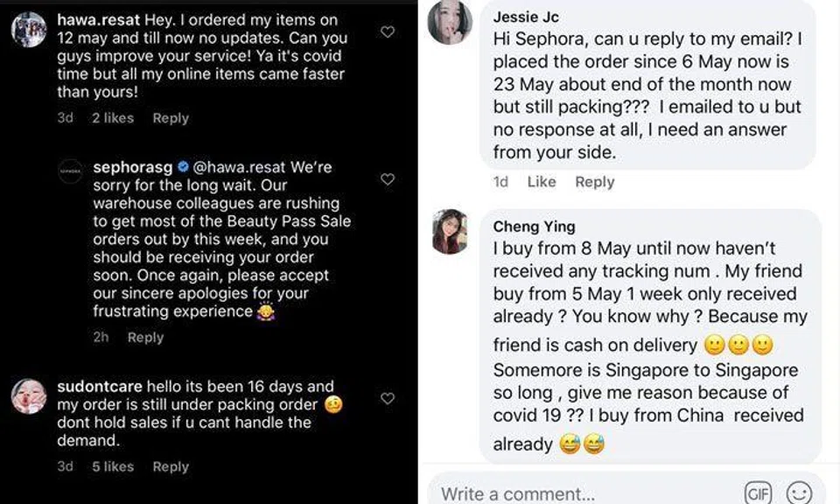Toggle the like heart on sephorasg's reply

point(388,179)
